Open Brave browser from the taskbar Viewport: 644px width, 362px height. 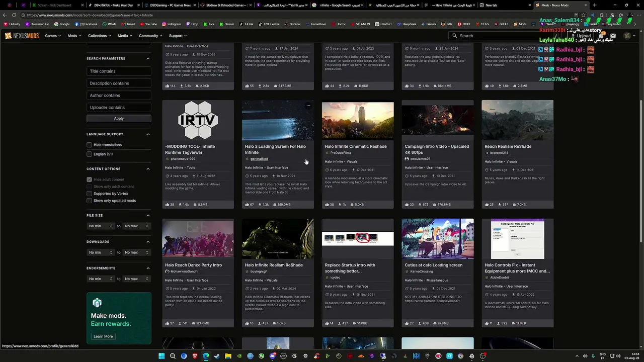pyautogui.click(x=195, y=356)
